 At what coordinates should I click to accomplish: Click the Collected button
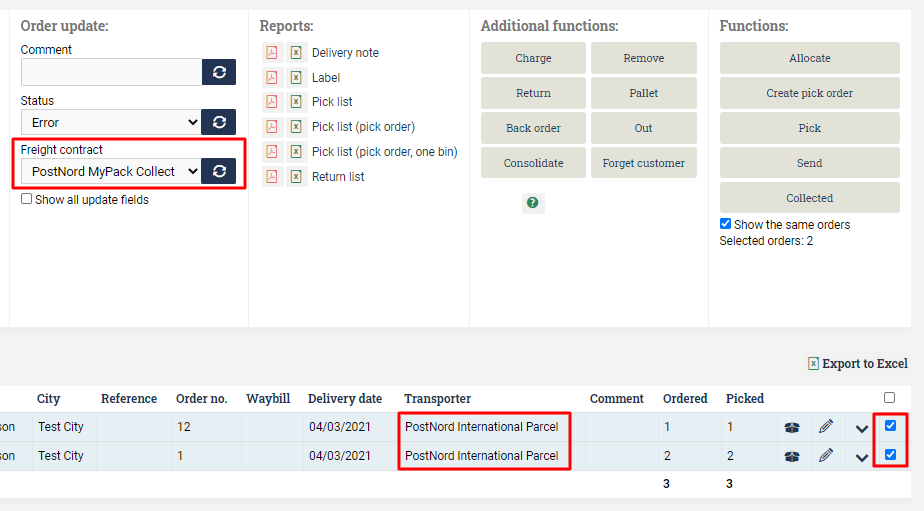coord(810,198)
